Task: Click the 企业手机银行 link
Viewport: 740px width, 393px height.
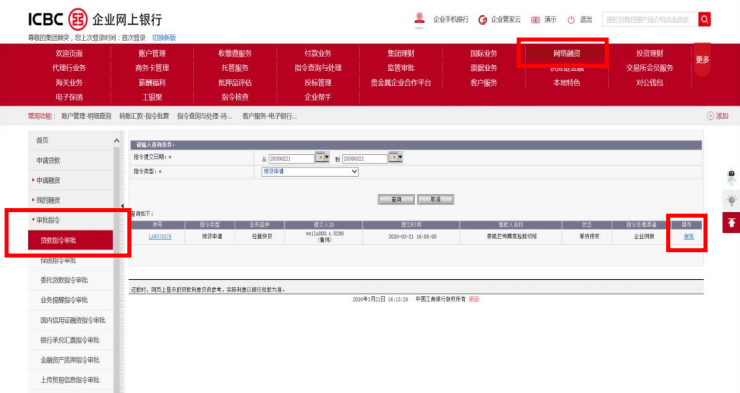Action: coord(451,19)
